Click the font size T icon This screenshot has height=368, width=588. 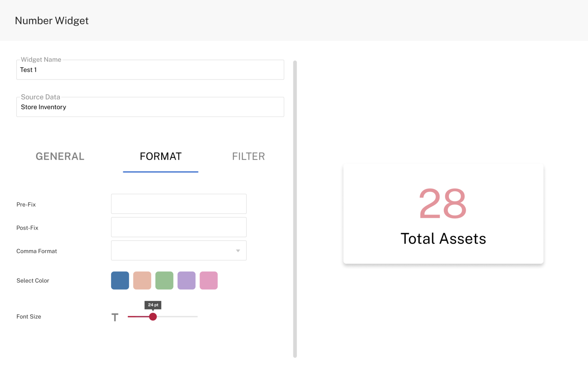click(x=115, y=317)
